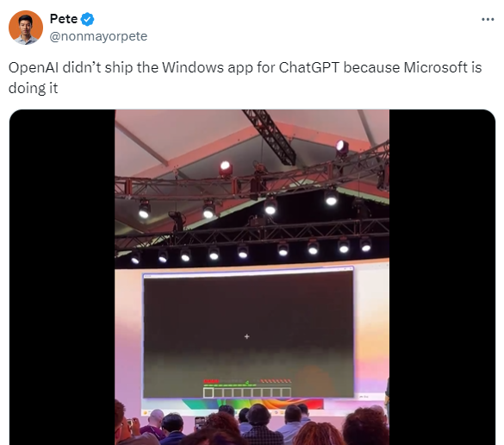Click the projected game window's title bar

[248, 273]
